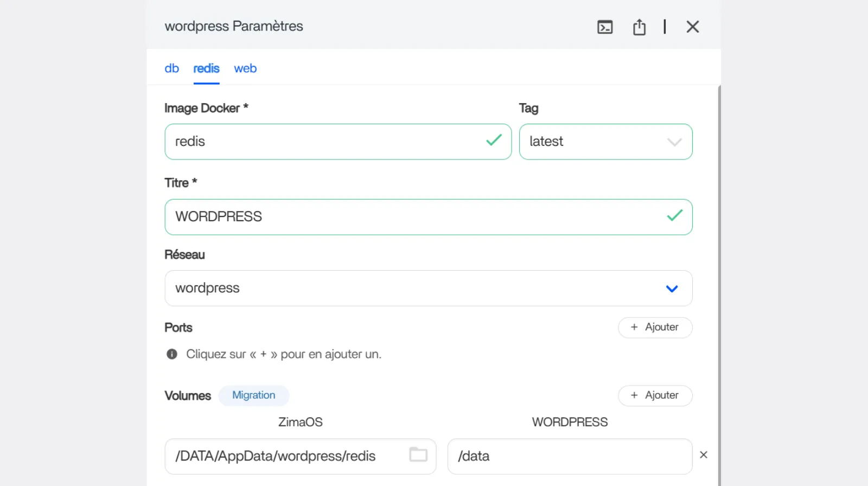This screenshot has width=868, height=486.
Task: Open the Réseau dropdown chevron
Action: (x=672, y=289)
